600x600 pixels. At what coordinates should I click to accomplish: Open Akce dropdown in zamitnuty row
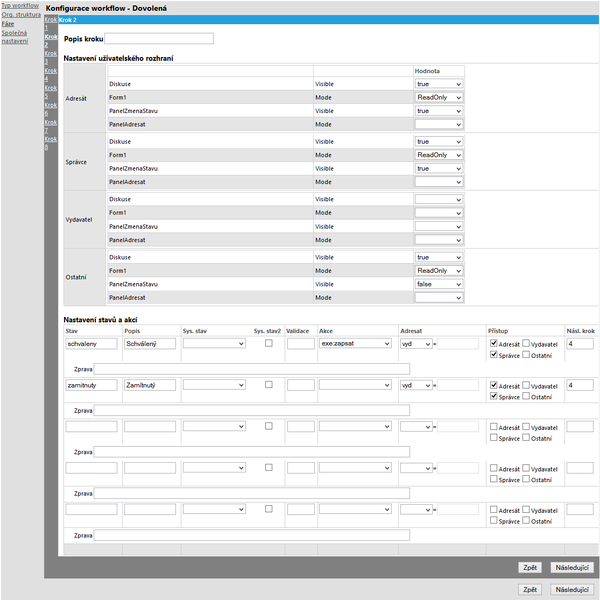click(355, 385)
